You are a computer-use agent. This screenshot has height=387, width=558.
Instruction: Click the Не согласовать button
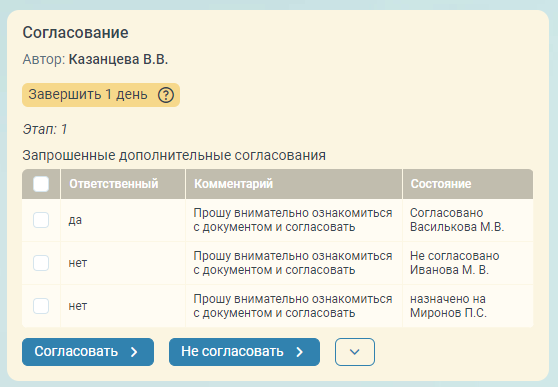pyautogui.click(x=244, y=352)
